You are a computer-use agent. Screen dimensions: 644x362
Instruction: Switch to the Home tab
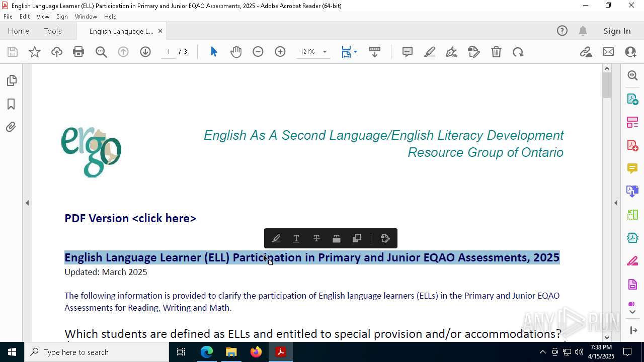click(19, 31)
